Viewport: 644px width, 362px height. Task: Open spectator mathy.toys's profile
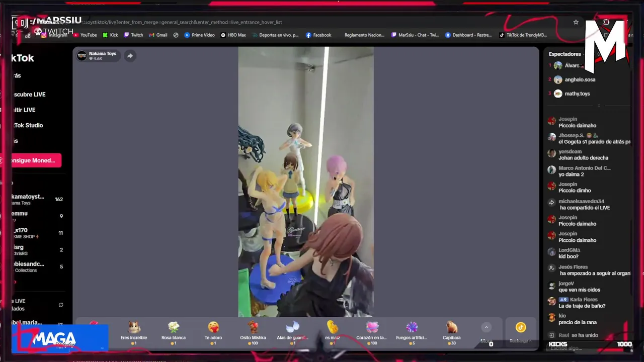[571, 94]
